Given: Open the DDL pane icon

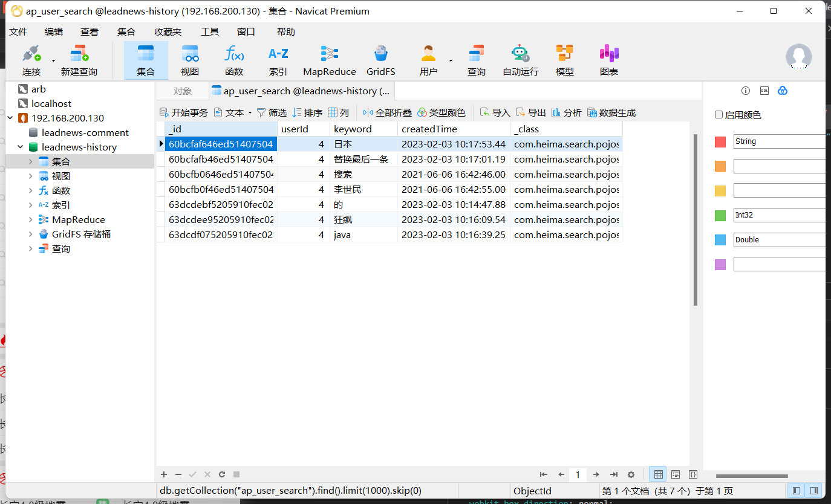Looking at the screenshot, I should click(x=764, y=91).
